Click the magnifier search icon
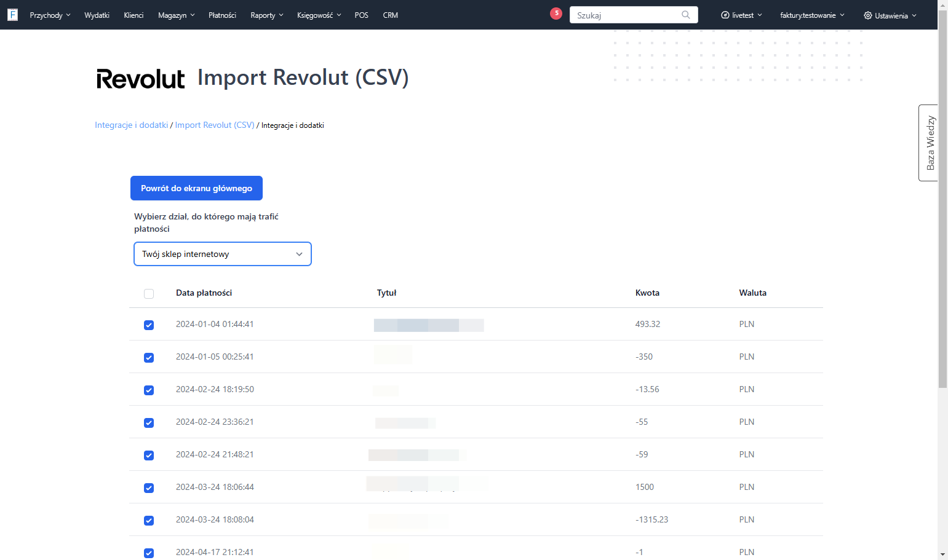The image size is (948, 560). pyautogui.click(x=686, y=15)
